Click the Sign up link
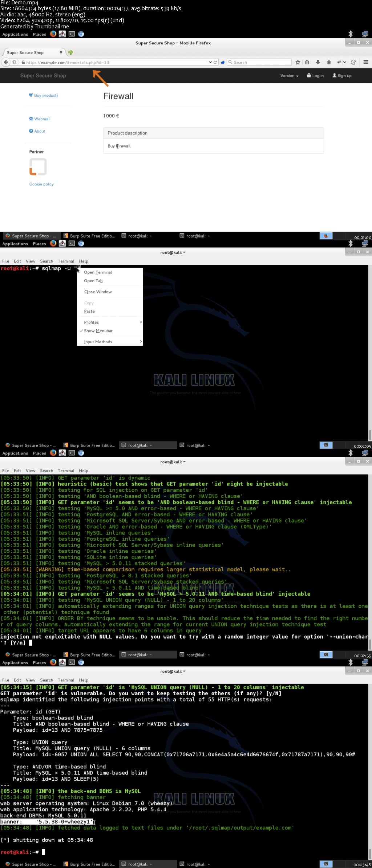 pyautogui.click(x=342, y=76)
